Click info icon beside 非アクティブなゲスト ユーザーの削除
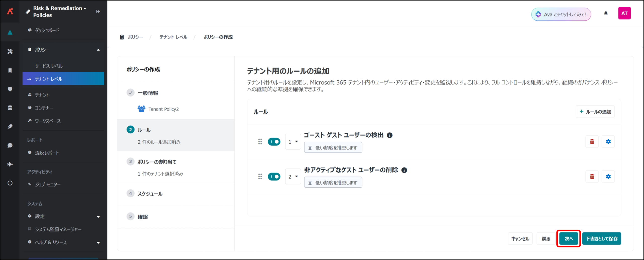 click(404, 170)
